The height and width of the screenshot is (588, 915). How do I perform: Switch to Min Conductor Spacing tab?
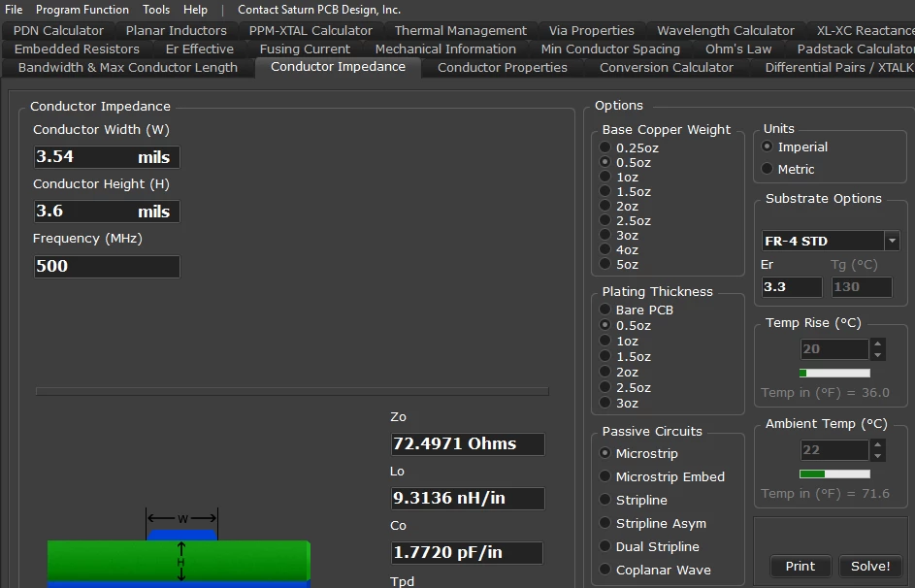610,49
